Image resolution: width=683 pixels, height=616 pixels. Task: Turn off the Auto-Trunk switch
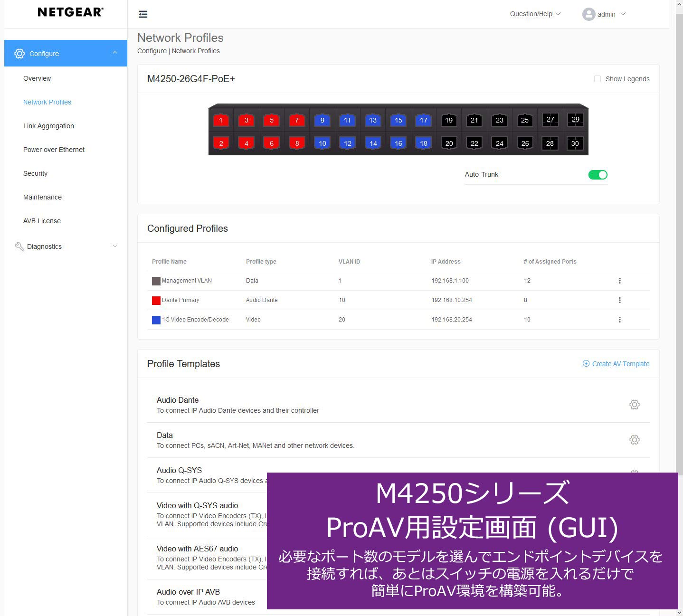coord(598,175)
